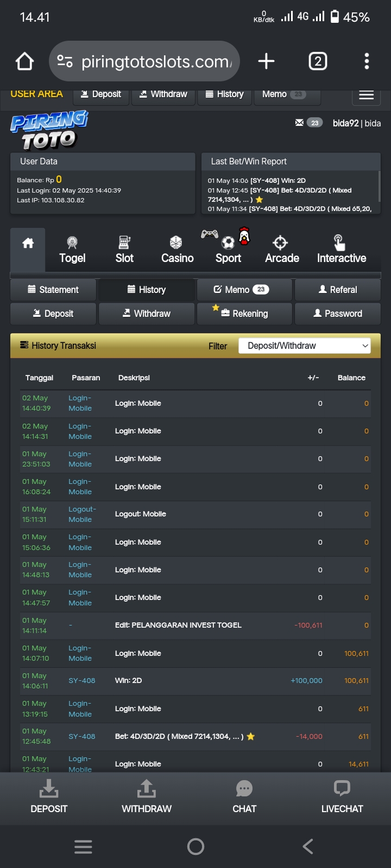
Task: Open the hamburger menu in User Area bar
Action: [366, 95]
